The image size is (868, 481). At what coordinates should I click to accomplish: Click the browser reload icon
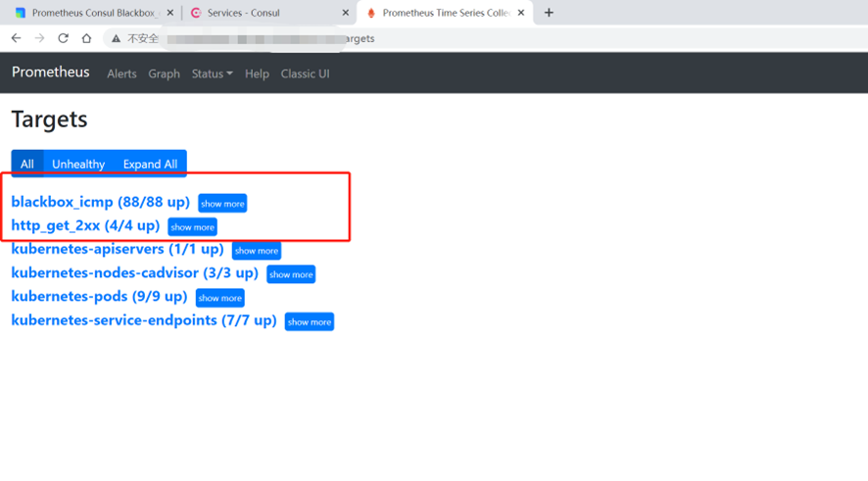click(63, 38)
